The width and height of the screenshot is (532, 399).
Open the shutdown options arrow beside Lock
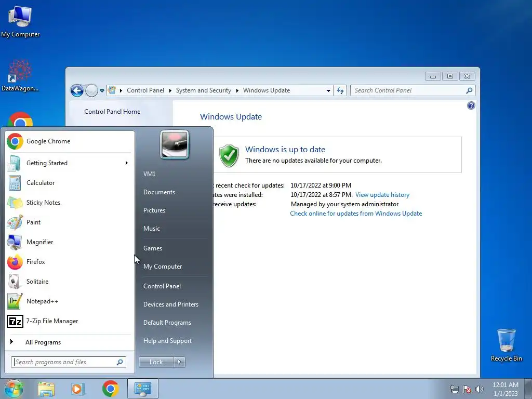coord(179,362)
